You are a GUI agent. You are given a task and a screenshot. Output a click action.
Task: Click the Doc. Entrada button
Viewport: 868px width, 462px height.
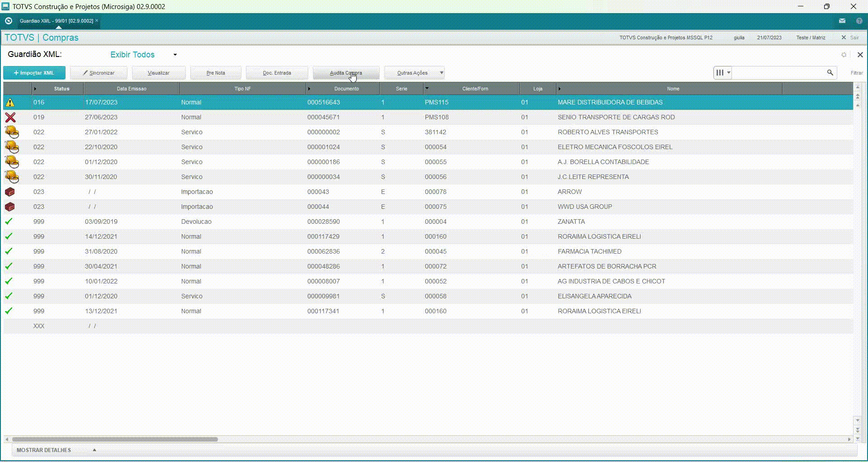click(277, 73)
